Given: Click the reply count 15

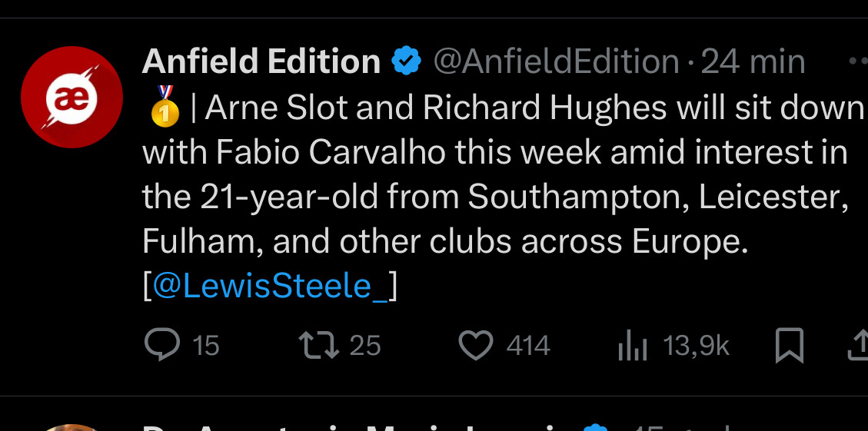Looking at the screenshot, I should 205,346.
